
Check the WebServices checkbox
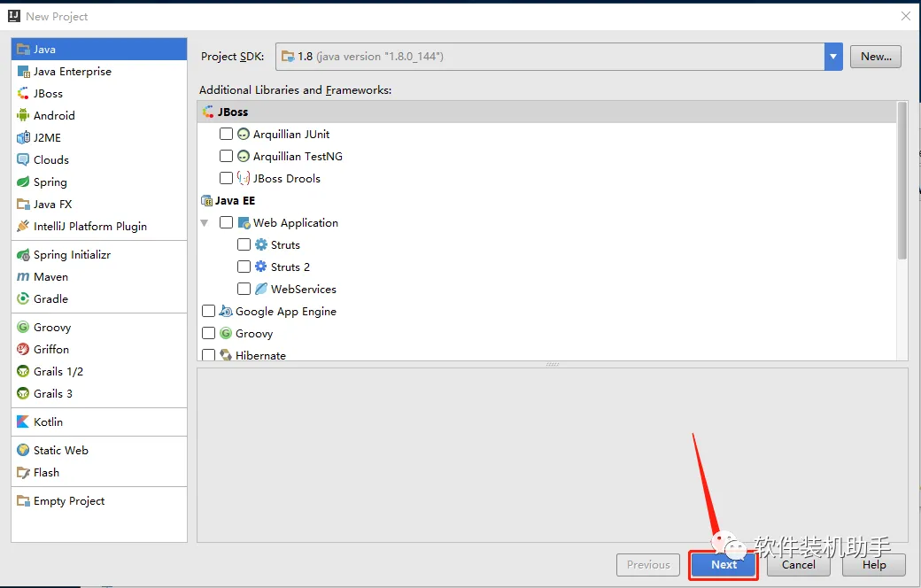(x=244, y=289)
